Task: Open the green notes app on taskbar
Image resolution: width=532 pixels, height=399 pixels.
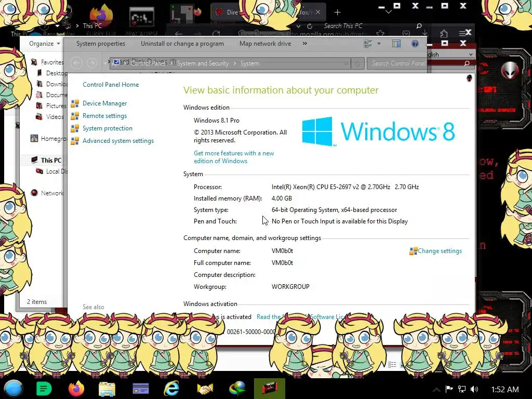Action: click(x=44, y=389)
